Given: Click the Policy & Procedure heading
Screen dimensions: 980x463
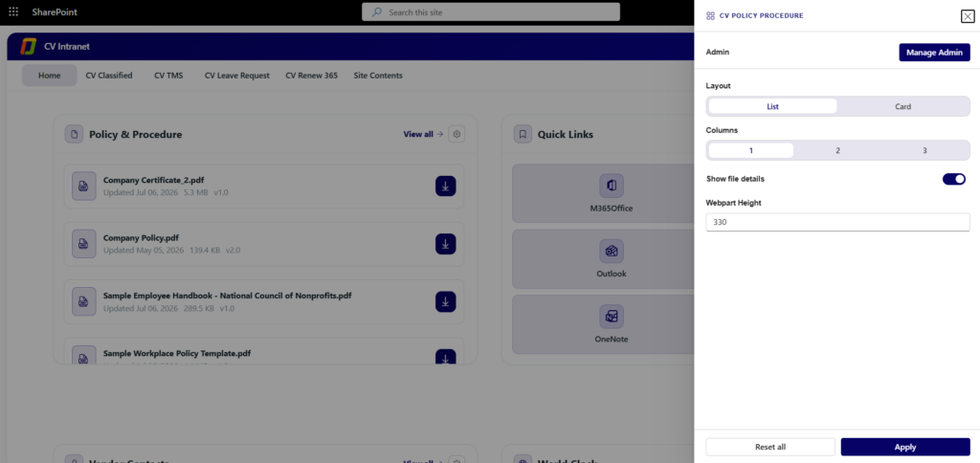Looking at the screenshot, I should tap(136, 134).
